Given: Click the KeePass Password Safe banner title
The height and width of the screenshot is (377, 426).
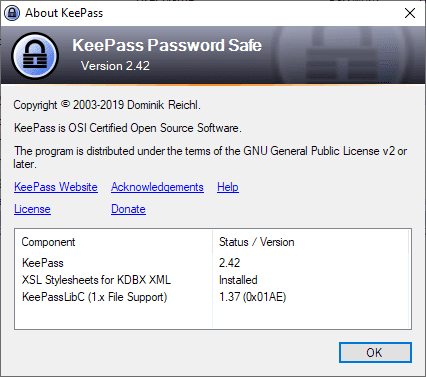Looking at the screenshot, I should tap(167, 45).
